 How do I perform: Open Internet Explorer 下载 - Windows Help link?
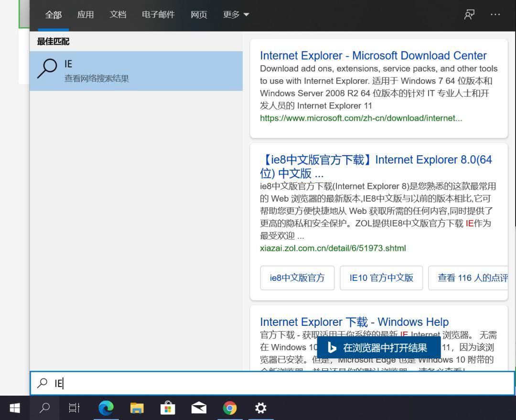[355, 322]
